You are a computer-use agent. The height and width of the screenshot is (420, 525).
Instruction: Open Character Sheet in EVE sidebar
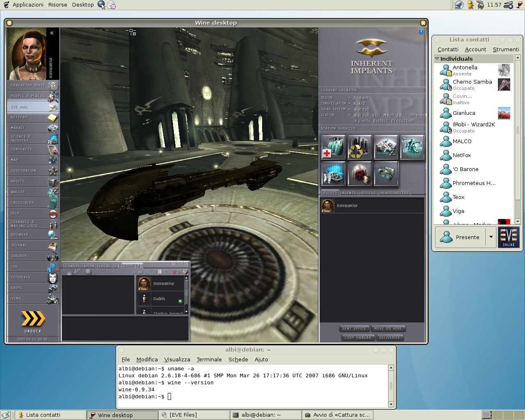(x=33, y=85)
